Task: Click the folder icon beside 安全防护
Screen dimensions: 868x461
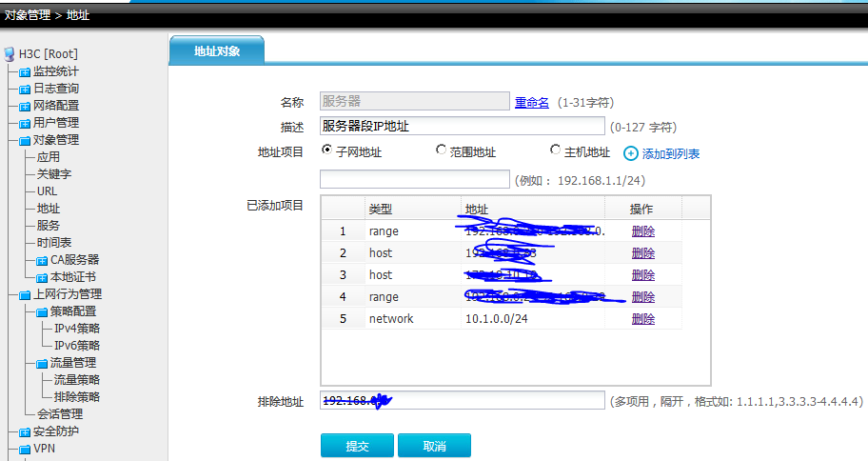Action: click(x=25, y=432)
